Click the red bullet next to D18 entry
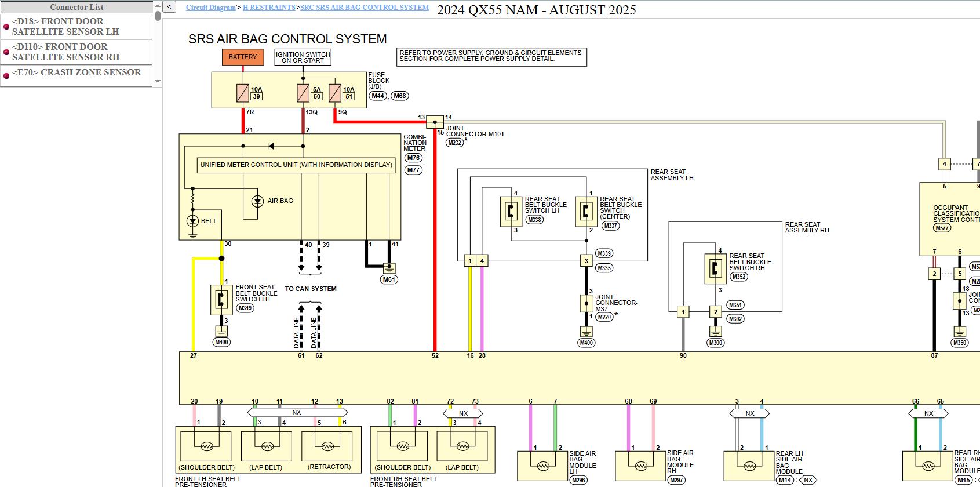The width and height of the screenshot is (980, 487). [6, 27]
